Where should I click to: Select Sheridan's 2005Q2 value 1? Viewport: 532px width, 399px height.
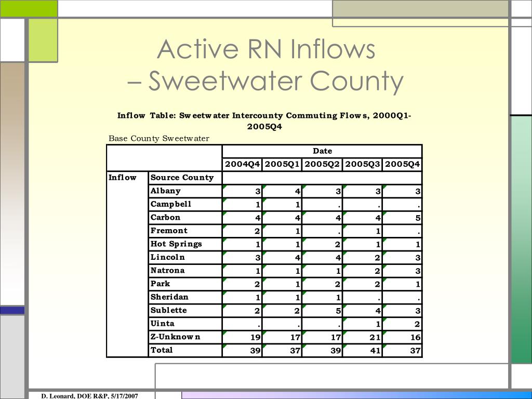[338, 298]
